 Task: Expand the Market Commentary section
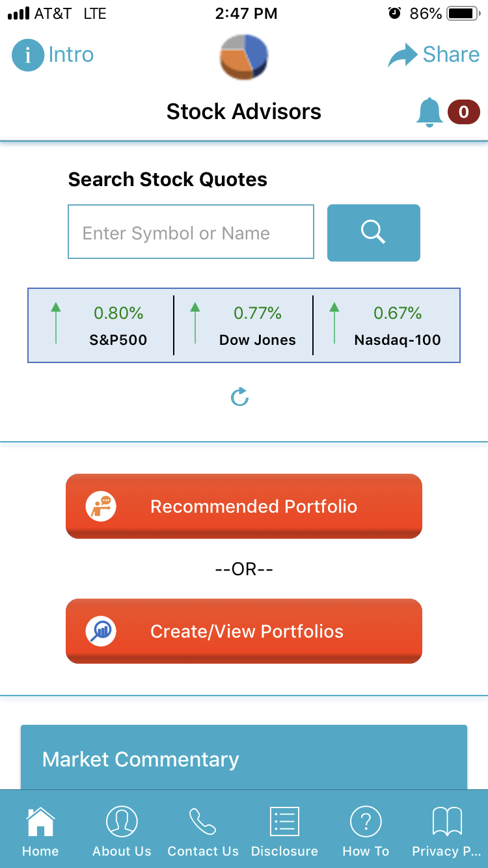coord(244,759)
